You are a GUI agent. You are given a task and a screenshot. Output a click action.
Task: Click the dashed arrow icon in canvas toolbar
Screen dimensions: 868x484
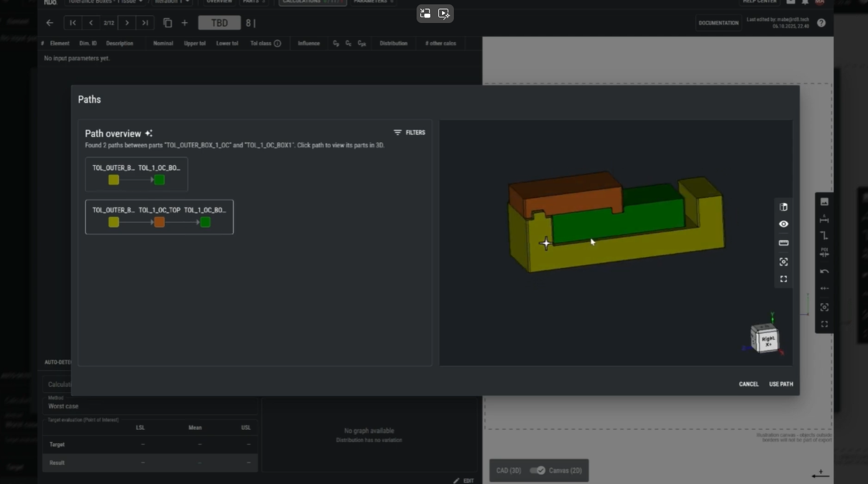point(824,288)
